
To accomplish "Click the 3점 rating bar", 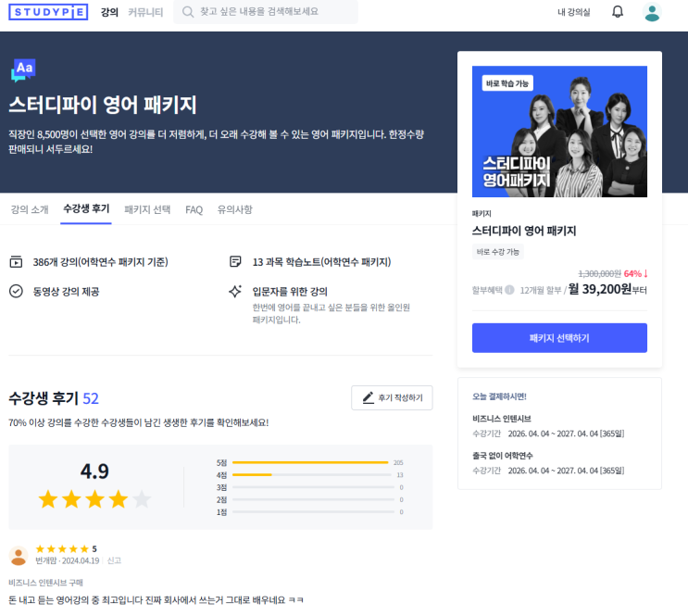I will [x=311, y=487].
